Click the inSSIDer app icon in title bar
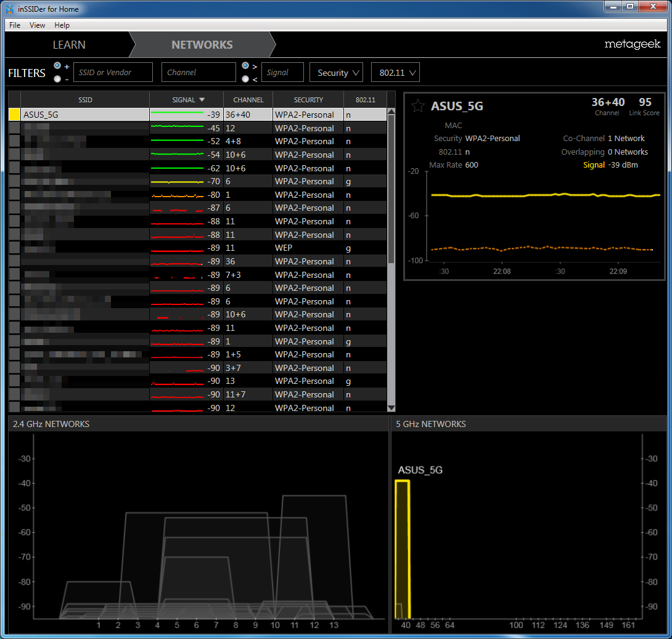Image resolution: width=672 pixels, height=639 pixels. 9,9
